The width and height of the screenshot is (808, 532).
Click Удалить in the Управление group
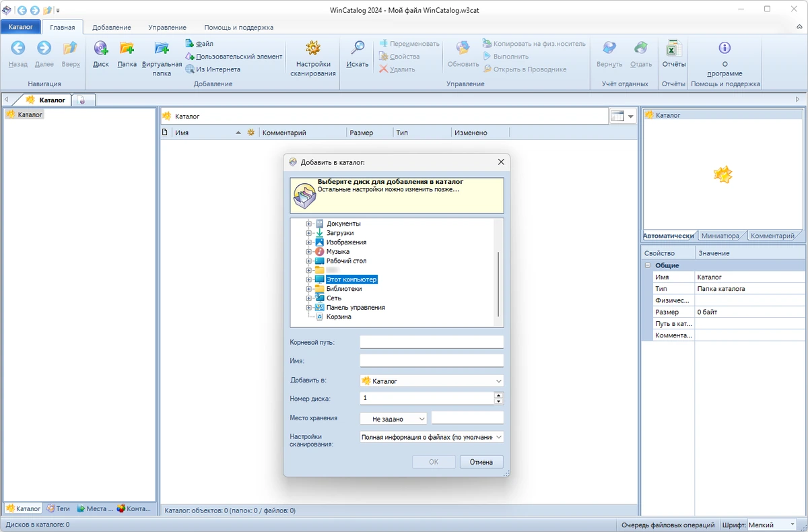[397, 69]
